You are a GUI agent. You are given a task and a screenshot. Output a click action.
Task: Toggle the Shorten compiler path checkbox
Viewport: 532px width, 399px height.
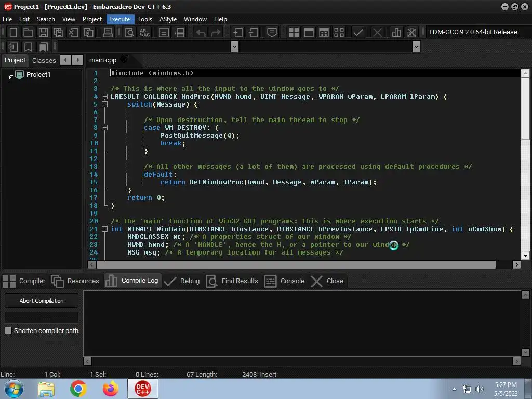8,330
